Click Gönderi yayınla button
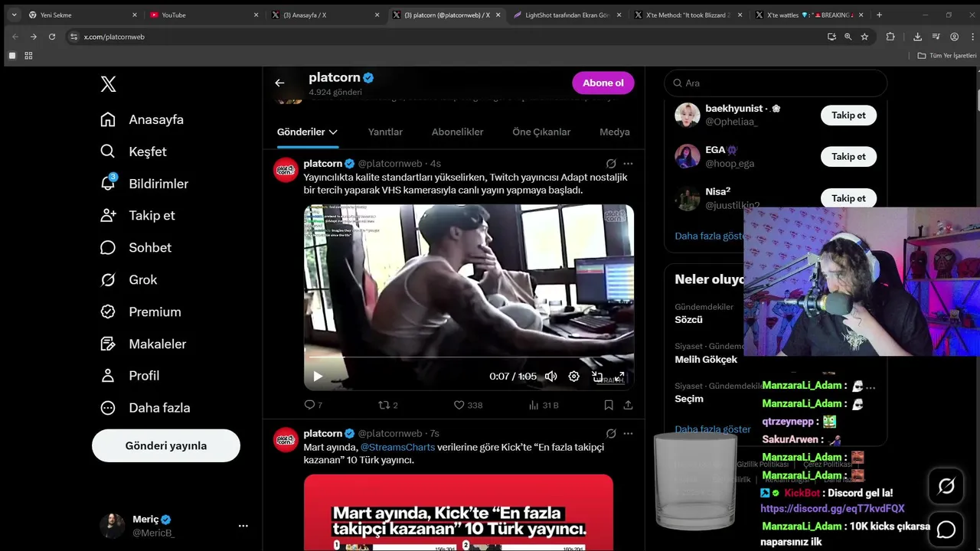Viewport: 980px width, 551px height. [x=166, y=445]
